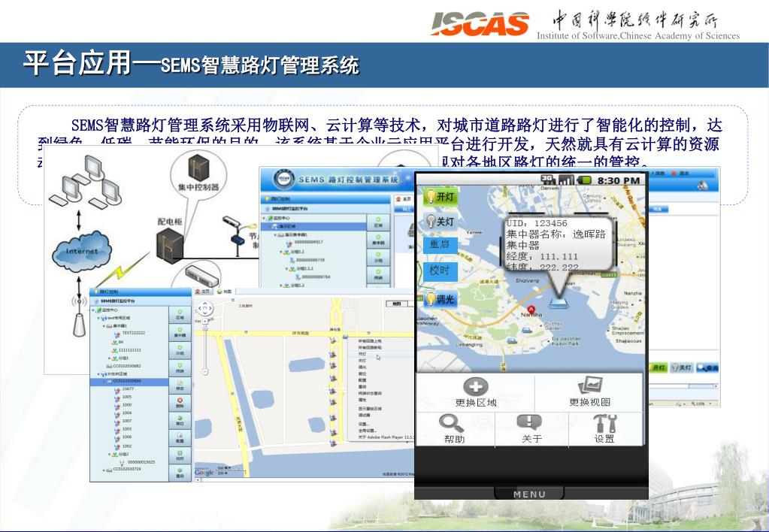Open 关于 about in the phone menu
The height and width of the screenshot is (532, 769).
[x=531, y=429]
